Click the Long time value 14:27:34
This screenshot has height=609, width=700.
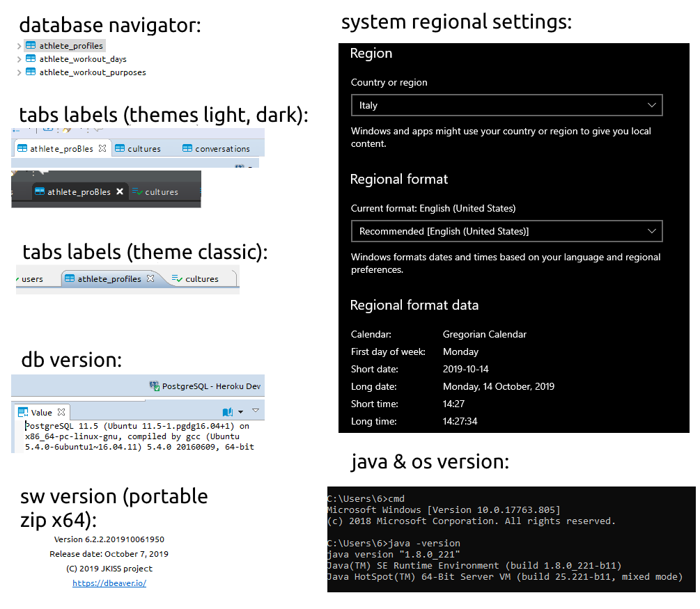click(x=460, y=421)
